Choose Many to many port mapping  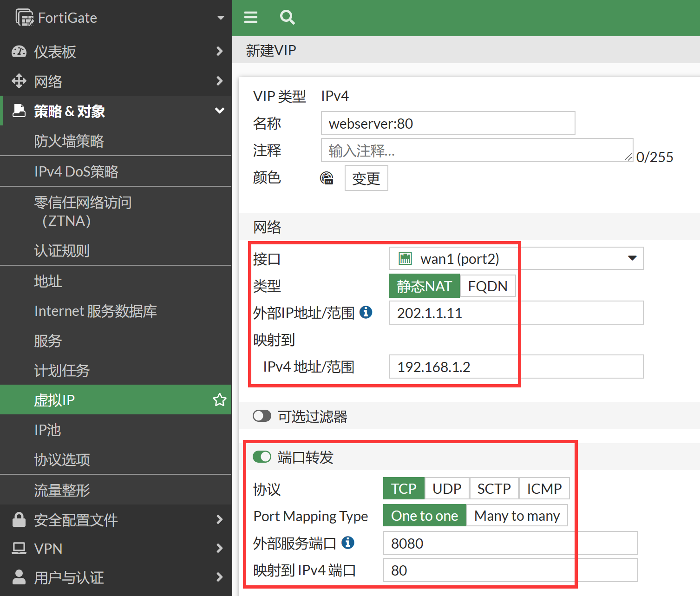[517, 516]
